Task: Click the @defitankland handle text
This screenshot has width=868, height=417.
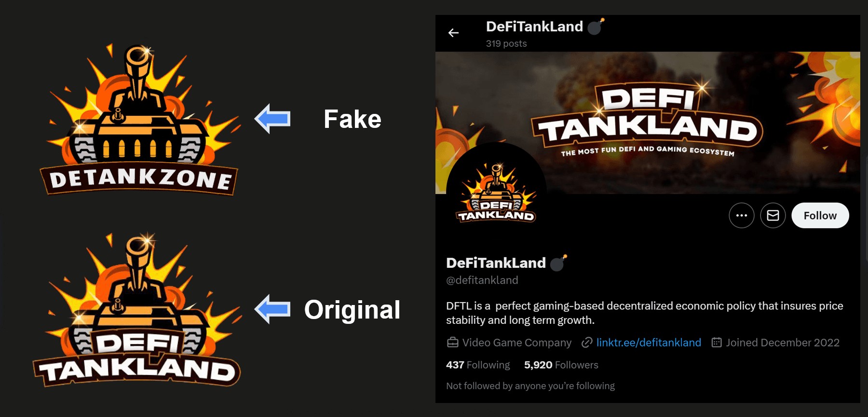Action: pos(482,280)
